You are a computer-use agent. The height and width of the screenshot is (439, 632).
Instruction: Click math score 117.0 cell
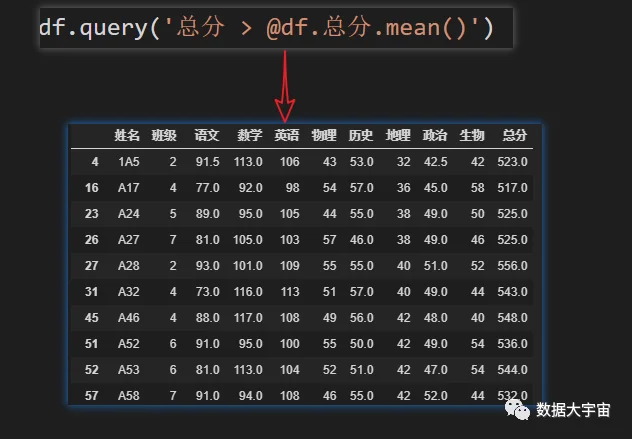coord(248,318)
